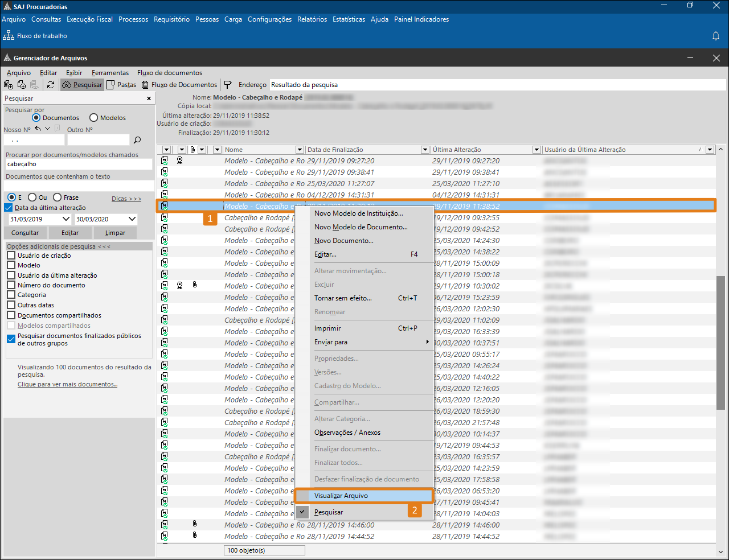The image size is (729, 560).
Task: Expand Enviar para submenu arrow
Action: click(x=428, y=342)
